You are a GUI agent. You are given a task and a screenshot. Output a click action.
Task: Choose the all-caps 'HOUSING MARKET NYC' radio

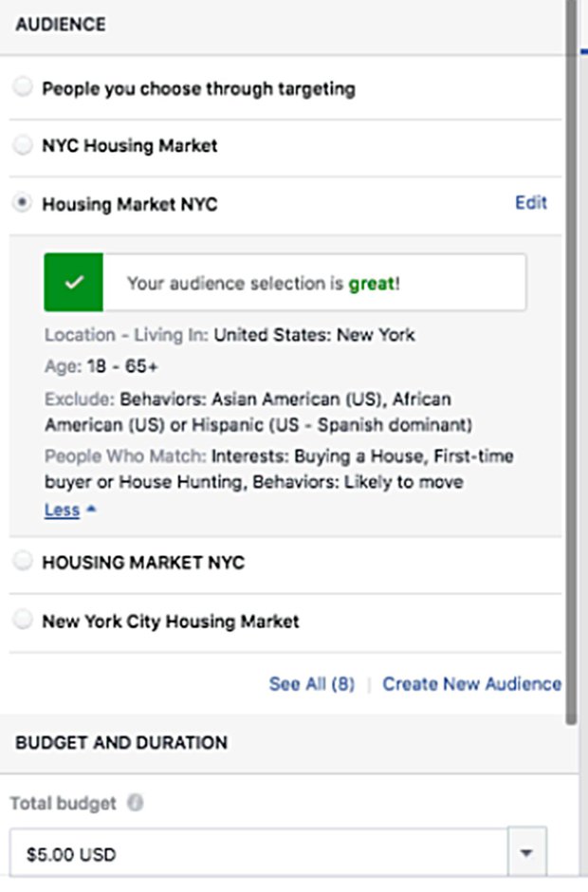(x=23, y=562)
